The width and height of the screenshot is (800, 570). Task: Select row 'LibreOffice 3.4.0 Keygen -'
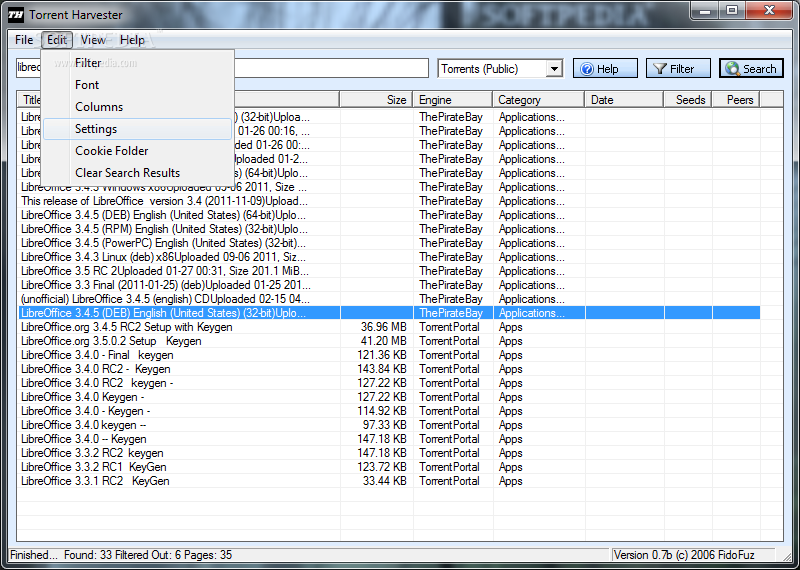point(389,397)
